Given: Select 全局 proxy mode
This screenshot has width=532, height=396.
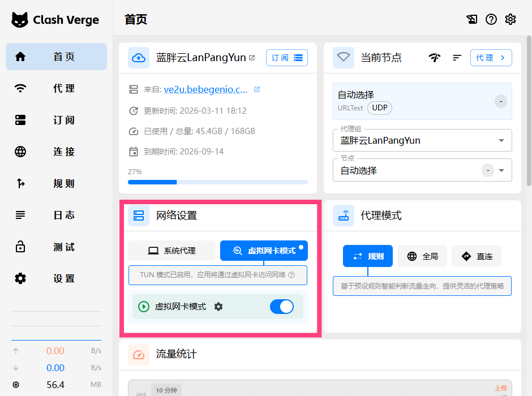Looking at the screenshot, I should click(422, 256).
